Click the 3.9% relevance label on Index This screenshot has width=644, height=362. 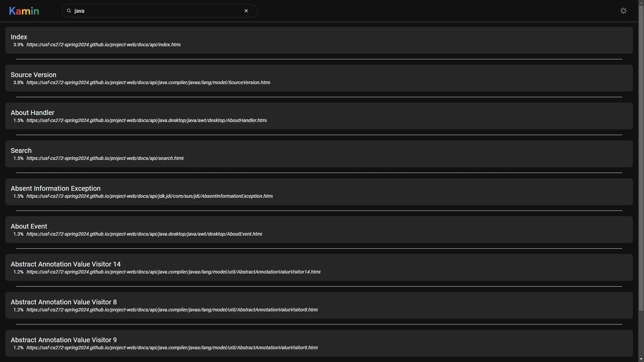pos(18,45)
